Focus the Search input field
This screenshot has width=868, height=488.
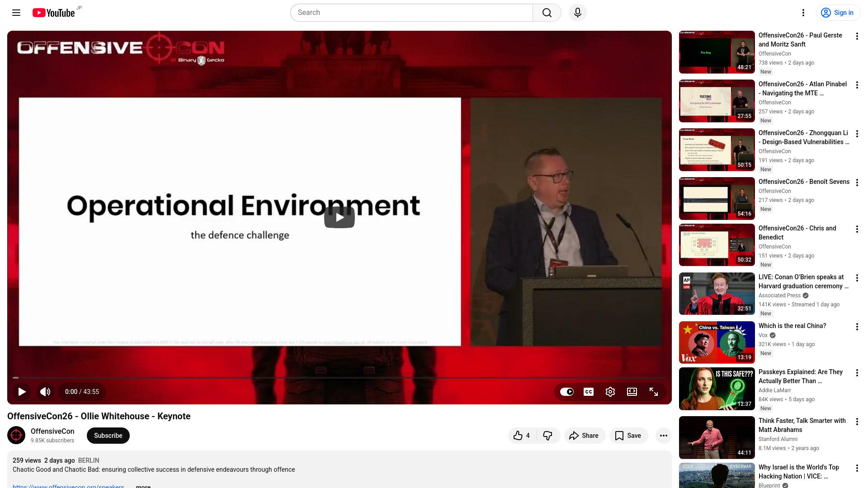[x=411, y=13]
